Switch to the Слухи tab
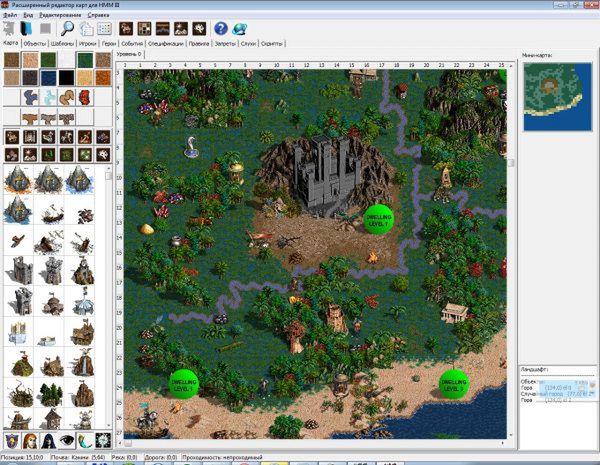 click(248, 44)
